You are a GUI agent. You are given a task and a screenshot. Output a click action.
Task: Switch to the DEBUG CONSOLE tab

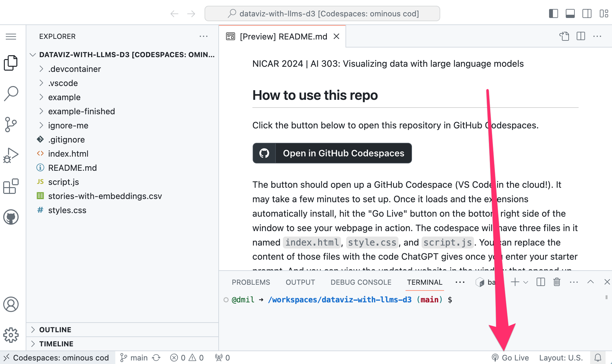[361, 282]
